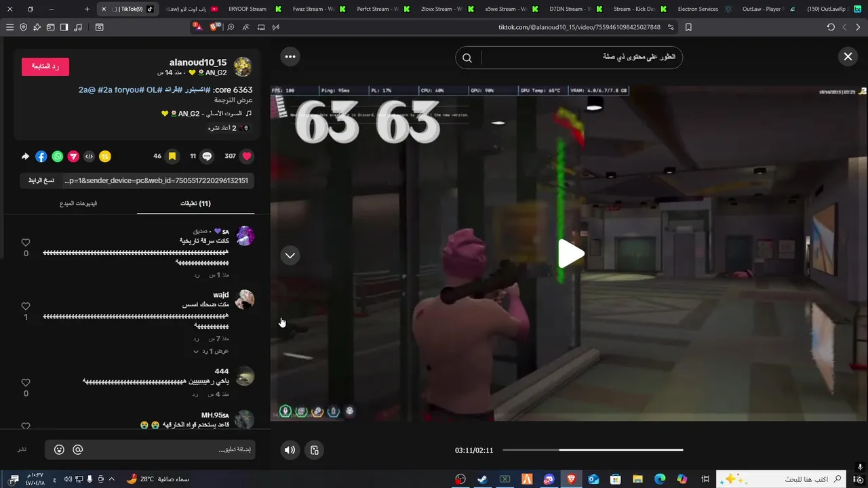Repost the video with yellow icon
The height and width of the screenshot is (488, 868).
(x=104, y=157)
